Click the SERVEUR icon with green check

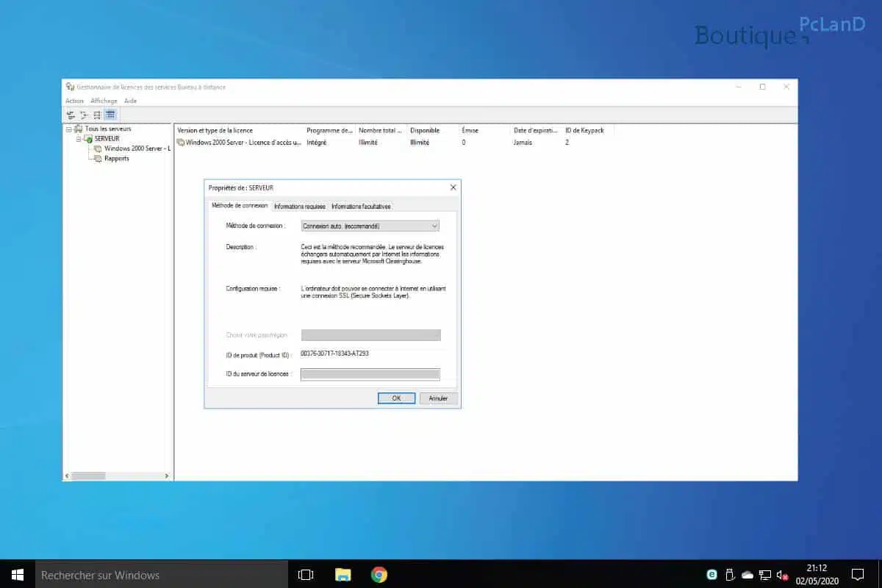click(88, 138)
